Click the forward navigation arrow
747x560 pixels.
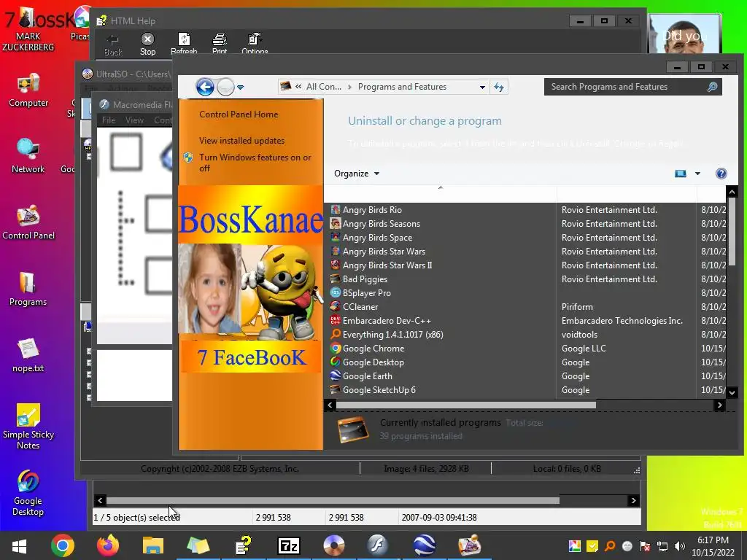coord(226,87)
